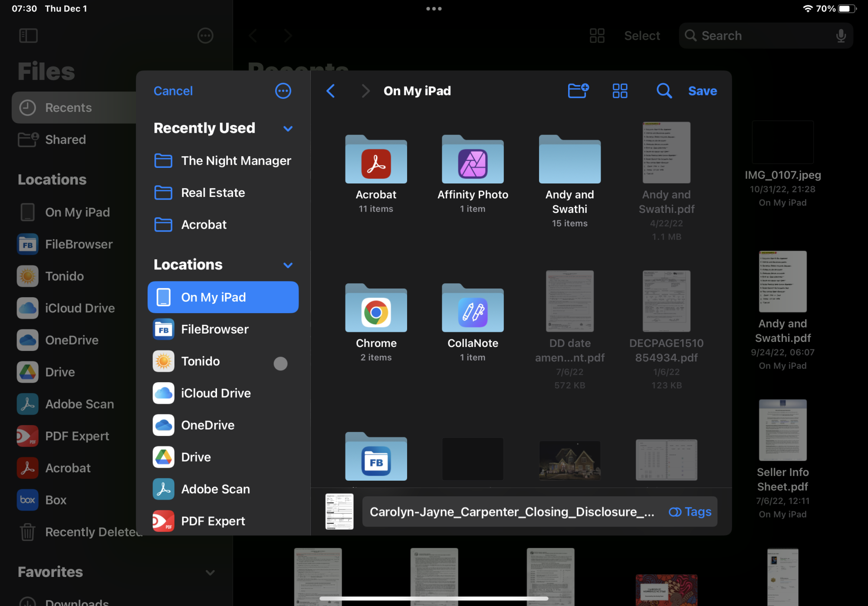Screen dimensions: 868x606
Task: Click Cancel in the save dialog
Action: click(x=173, y=91)
